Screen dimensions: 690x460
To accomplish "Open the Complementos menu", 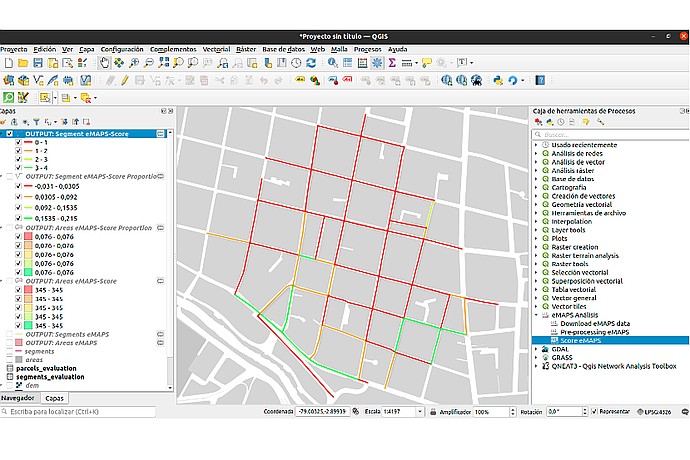I will pos(173,49).
